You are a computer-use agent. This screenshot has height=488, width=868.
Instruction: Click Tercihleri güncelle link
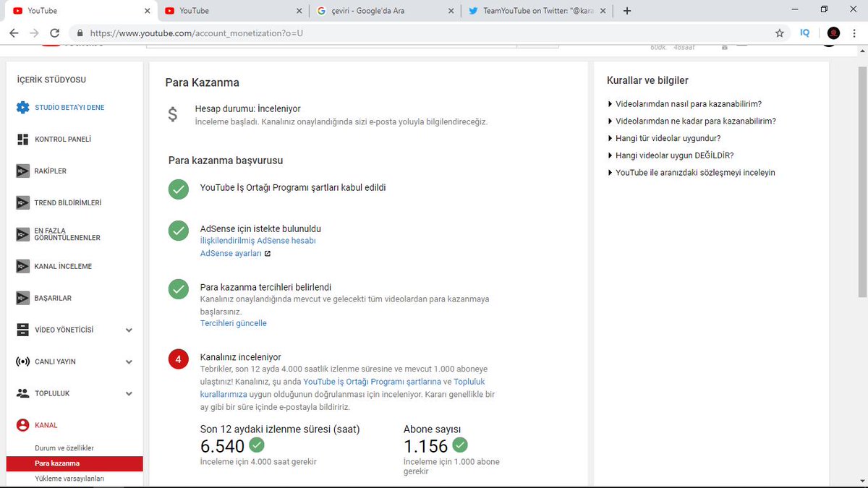[x=233, y=323]
